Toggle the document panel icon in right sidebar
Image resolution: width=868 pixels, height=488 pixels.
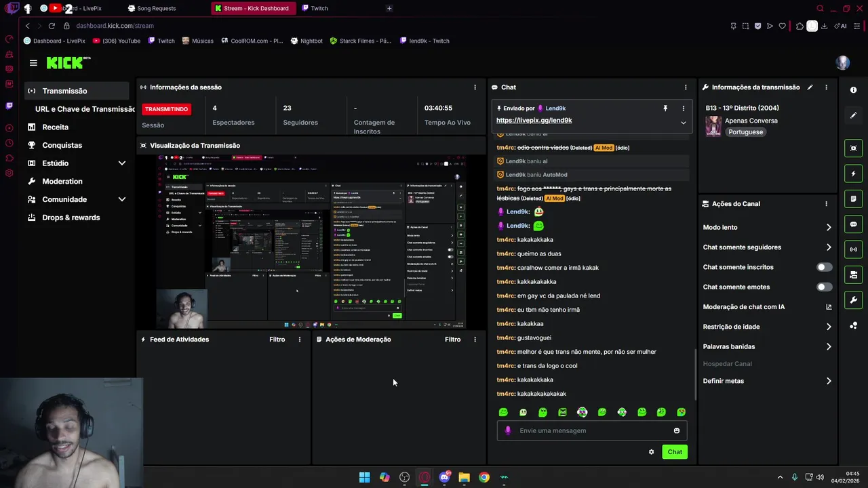point(853,199)
